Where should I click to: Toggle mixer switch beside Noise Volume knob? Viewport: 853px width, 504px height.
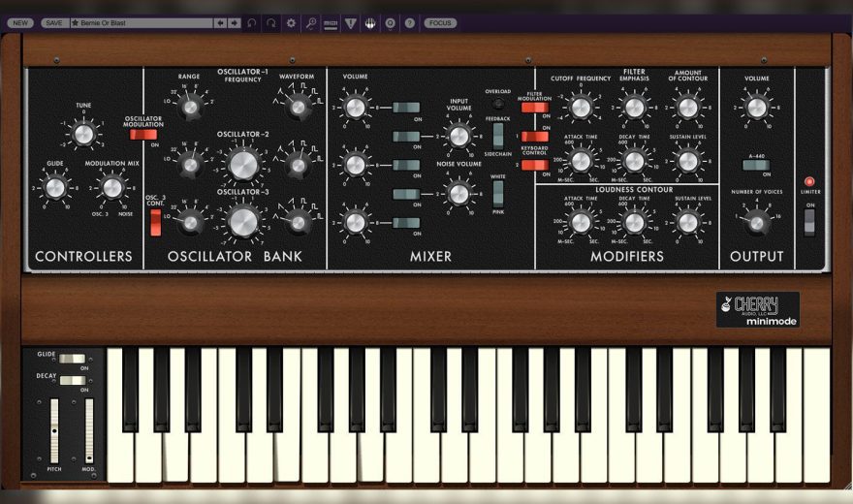tap(406, 194)
